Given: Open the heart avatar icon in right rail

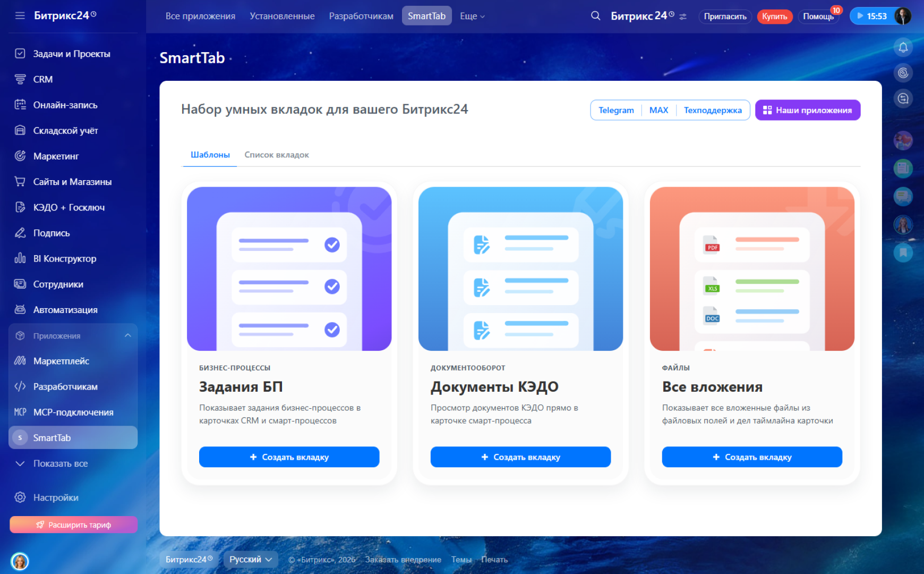Looking at the screenshot, I should click(x=903, y=141).
